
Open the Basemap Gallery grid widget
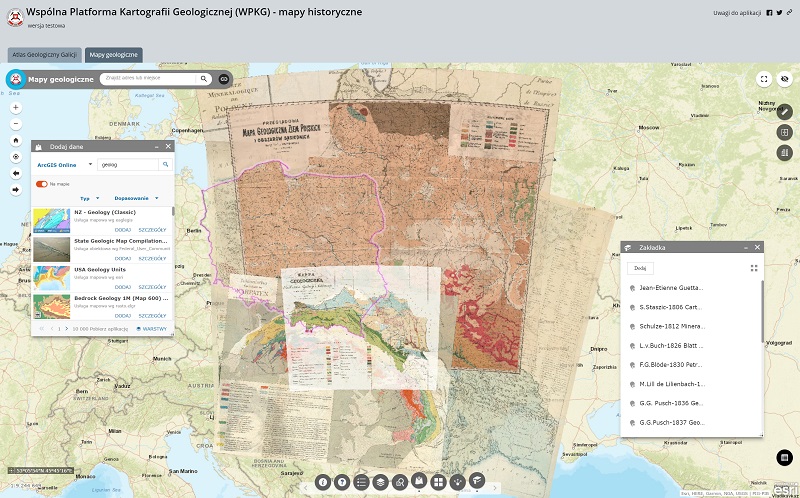tap(438, 482)
